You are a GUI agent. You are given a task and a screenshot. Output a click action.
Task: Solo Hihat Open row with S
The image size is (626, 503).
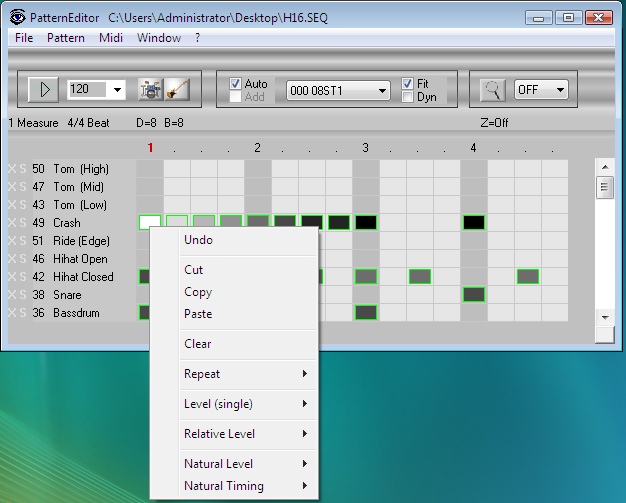pos(23,259)
